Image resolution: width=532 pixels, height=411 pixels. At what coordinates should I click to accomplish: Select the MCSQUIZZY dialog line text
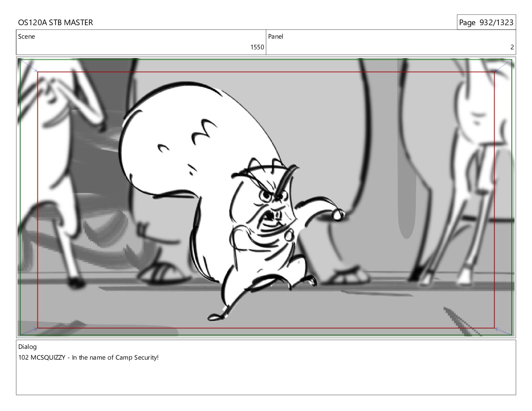(x=88, y=358)
